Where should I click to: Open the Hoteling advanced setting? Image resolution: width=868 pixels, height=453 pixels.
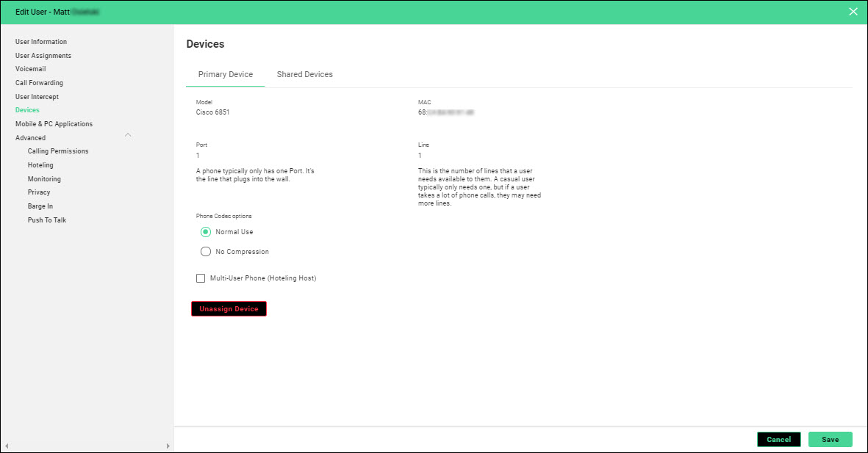coord(40,165)
